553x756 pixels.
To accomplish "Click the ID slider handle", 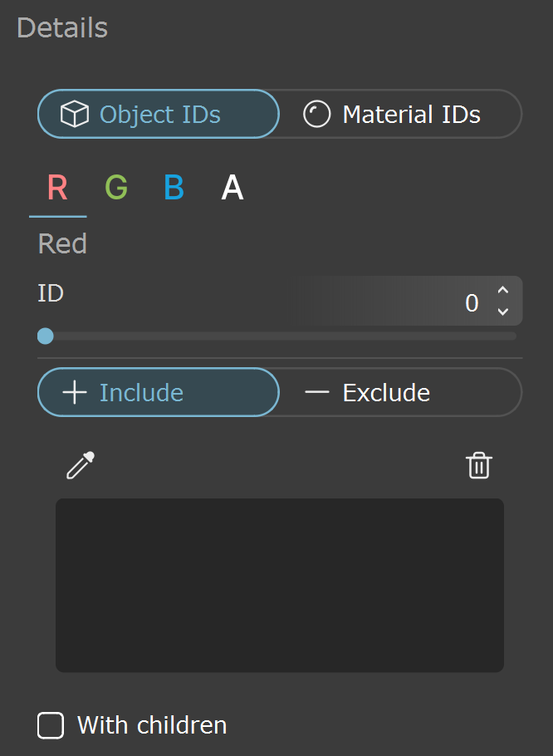I will [x=46, y=336].
